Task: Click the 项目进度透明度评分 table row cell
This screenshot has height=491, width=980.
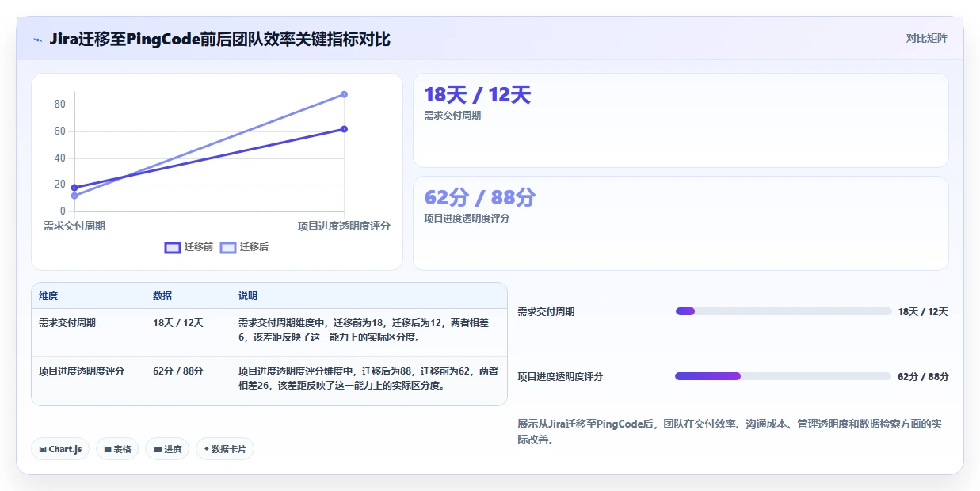Action: (82, 371)
